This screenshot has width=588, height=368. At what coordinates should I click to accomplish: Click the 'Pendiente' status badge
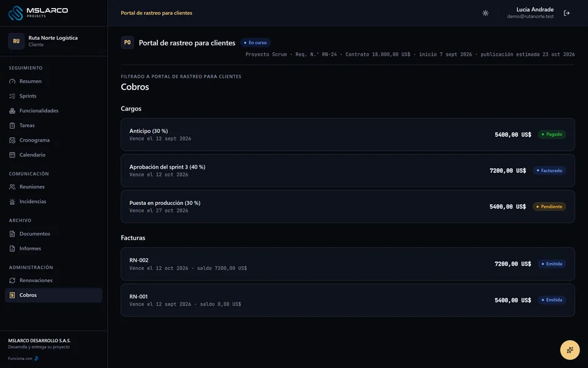tap(549, 207)
